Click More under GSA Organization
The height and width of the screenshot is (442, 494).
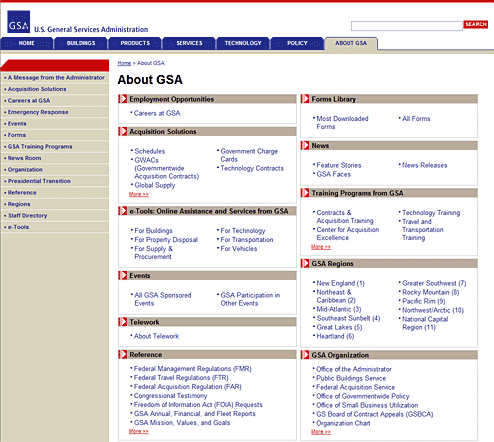click(x=321, y=432)
